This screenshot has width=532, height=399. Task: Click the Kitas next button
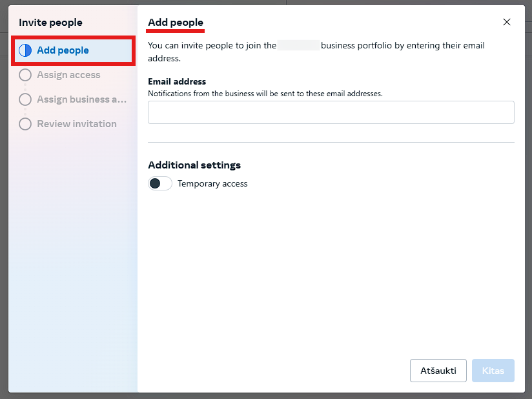pyautogui.click(x=493, y=371)
